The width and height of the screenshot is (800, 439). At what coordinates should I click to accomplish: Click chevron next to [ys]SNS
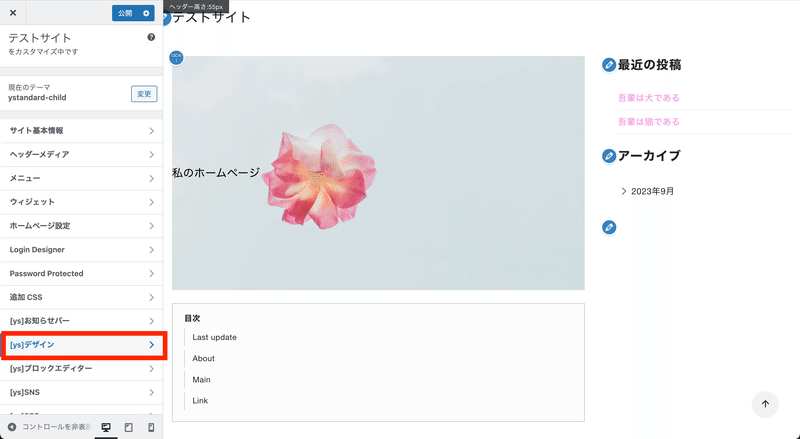[152, 393]
